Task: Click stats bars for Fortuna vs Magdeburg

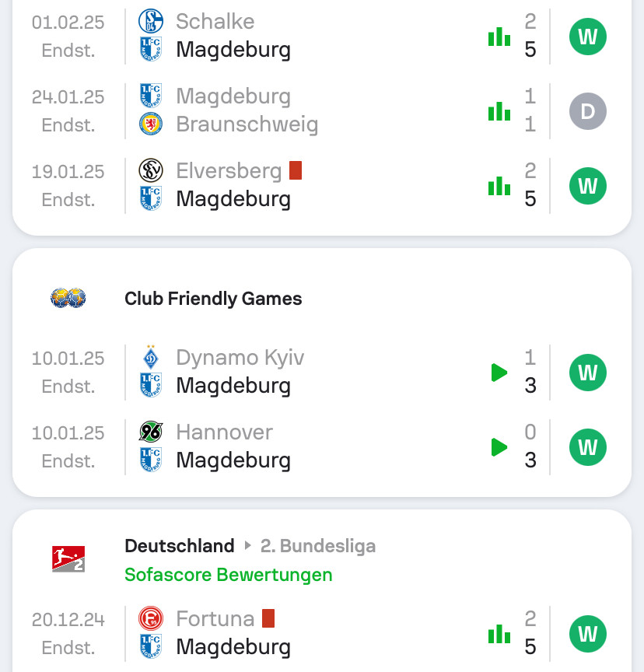Action: (x=499, y=634)
